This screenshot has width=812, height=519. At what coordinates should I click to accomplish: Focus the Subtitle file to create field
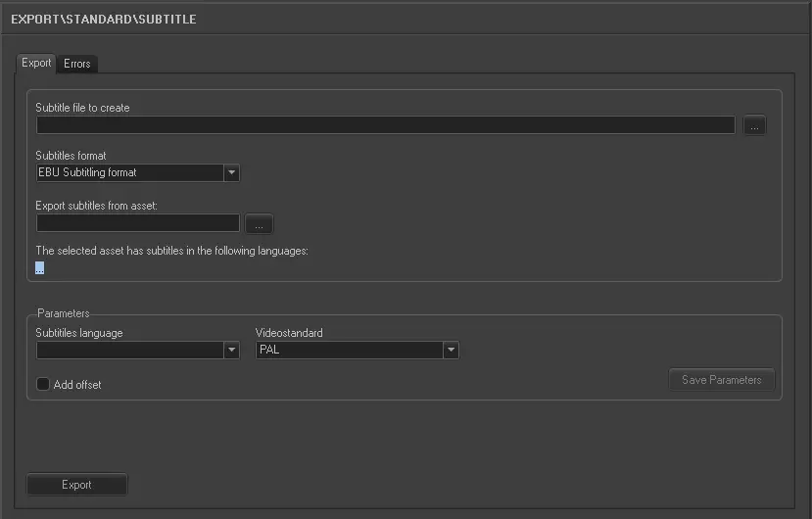tap(385, 125)
